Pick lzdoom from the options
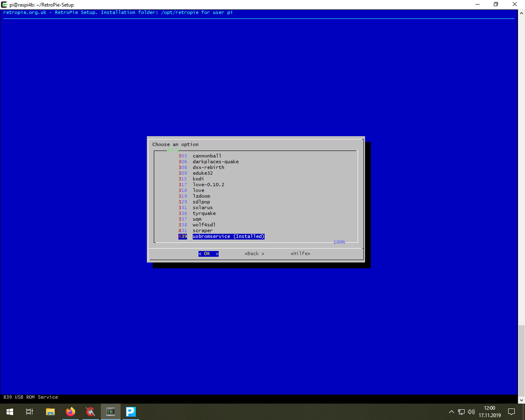This screenshot has width=525, height=420. (x=194, y=196)
